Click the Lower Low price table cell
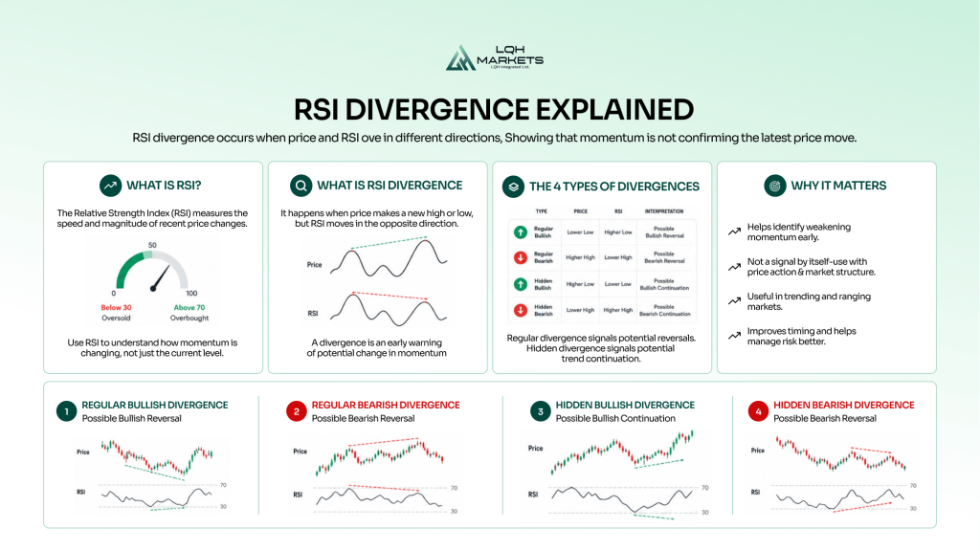 click(x=580, y=232)
